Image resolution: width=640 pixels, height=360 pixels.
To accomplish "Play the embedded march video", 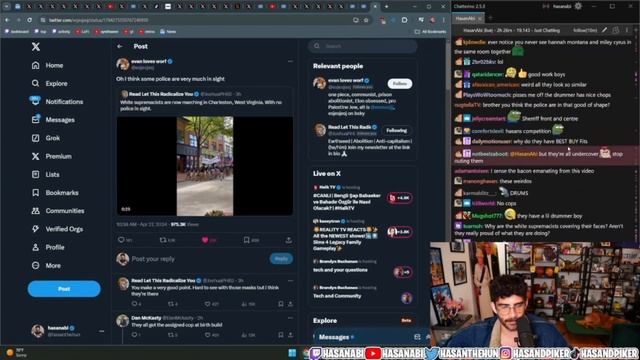I will [205, 166].
